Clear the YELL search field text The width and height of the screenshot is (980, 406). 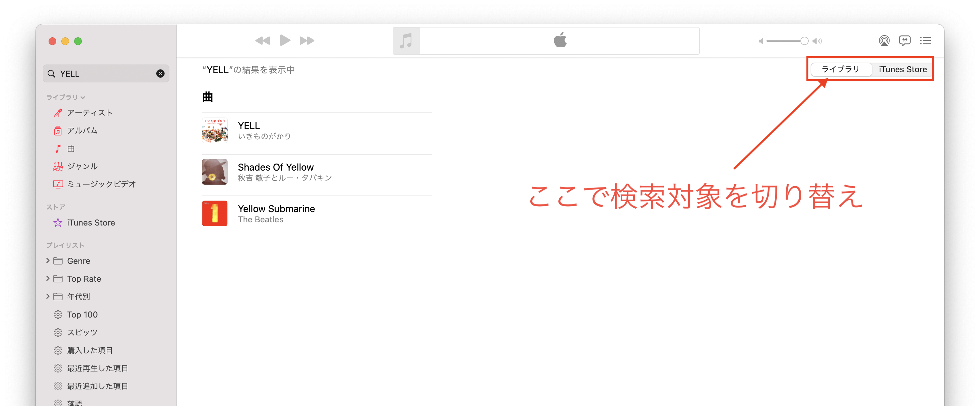click(x=160, y=74)
